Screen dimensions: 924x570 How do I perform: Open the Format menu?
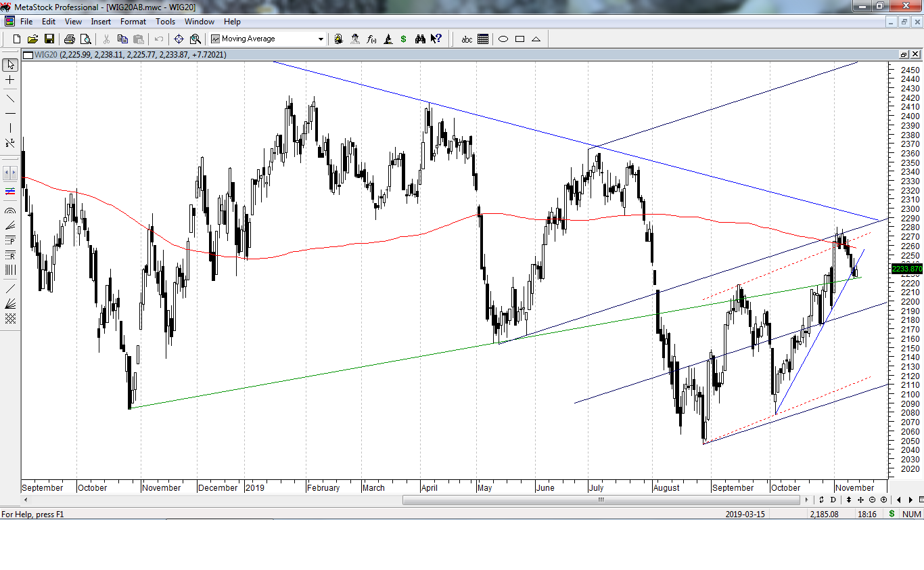tap(133, 22)
